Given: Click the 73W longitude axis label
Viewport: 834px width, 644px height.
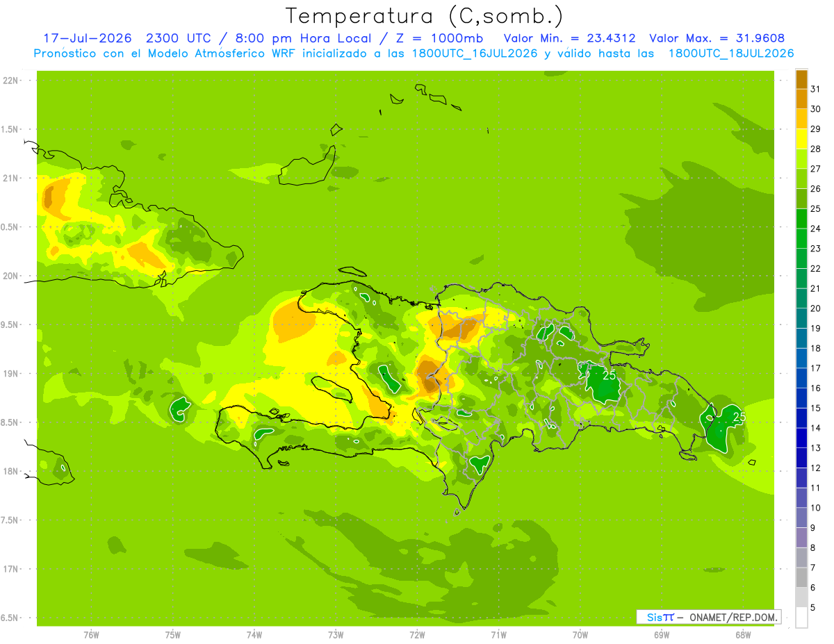Looking at the screenshot, I should pyautogui.click(x=336, y=634).
